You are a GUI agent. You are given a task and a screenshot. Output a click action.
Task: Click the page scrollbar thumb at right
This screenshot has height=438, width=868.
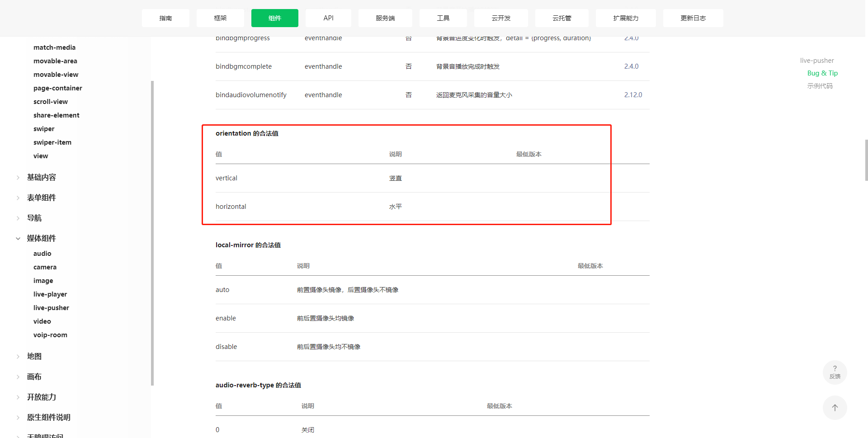(866, 160)
